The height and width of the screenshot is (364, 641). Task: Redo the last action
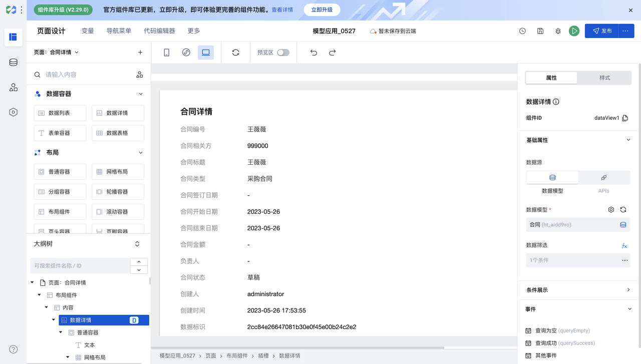[x=332, y=53]
